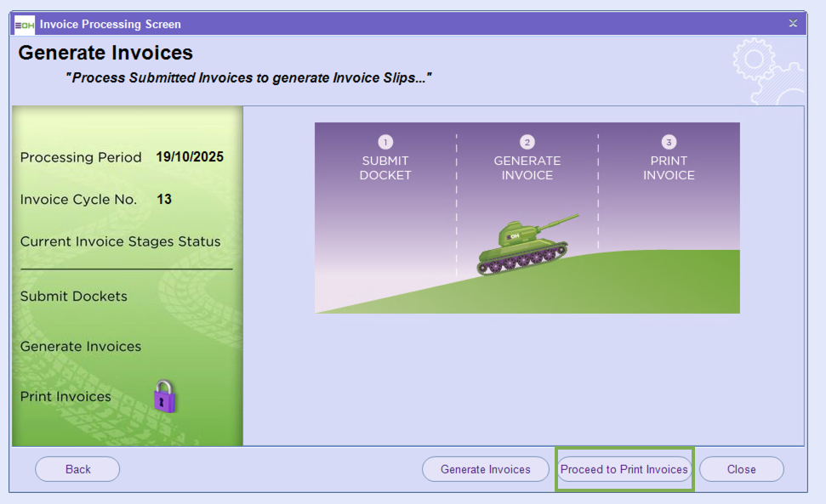Select Print Invoices stage in sidebar
This screenshot has width=826, height=504.
point(66,397)
